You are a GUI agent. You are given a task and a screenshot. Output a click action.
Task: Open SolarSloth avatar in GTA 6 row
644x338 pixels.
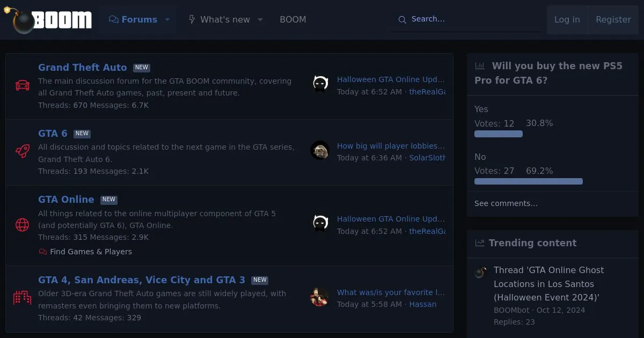pyautogui.click(x=320, y=150)
